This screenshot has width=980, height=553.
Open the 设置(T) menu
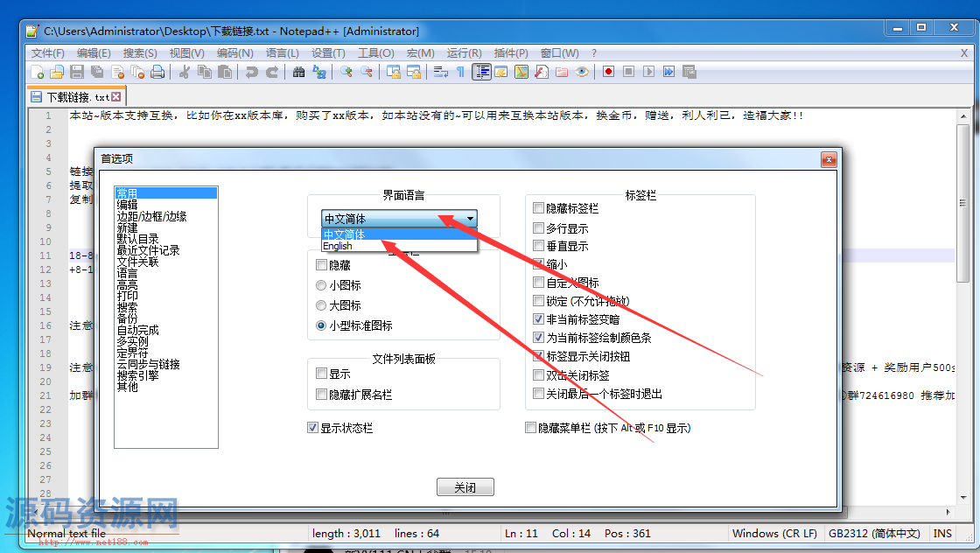[328, 53]
